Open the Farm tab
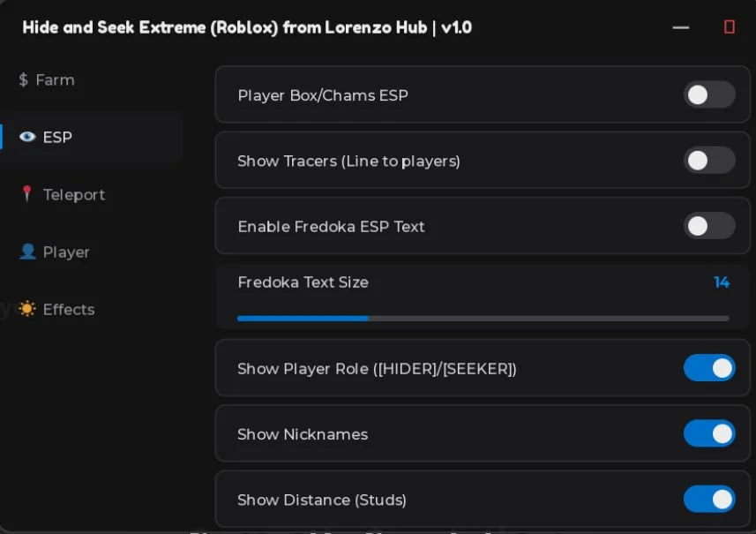 pos(55,80)
